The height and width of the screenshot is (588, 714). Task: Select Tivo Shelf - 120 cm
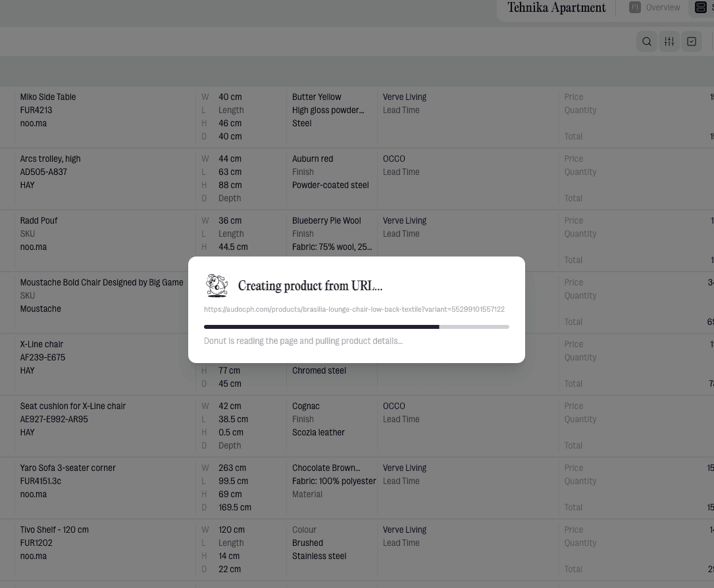point(54,530)
